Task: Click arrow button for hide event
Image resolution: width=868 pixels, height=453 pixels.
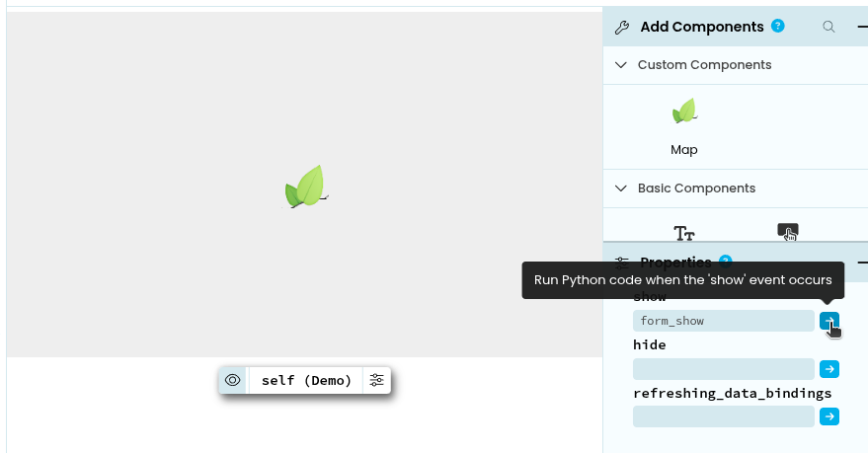Action: coord(829,369)
